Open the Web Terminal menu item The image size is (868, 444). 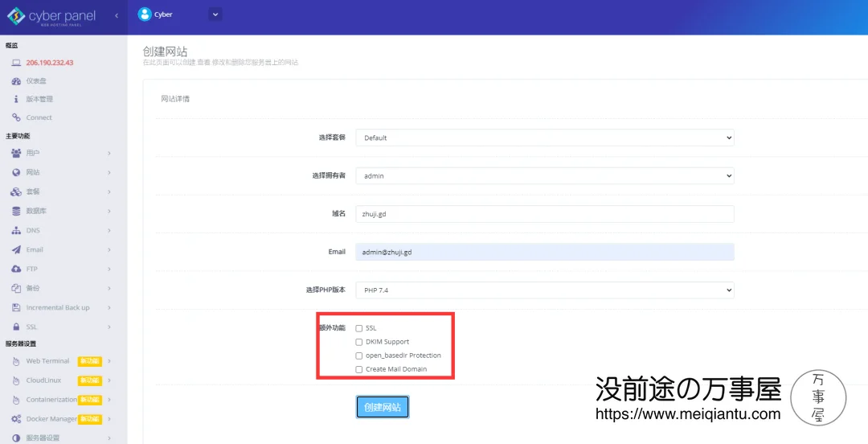47,361
